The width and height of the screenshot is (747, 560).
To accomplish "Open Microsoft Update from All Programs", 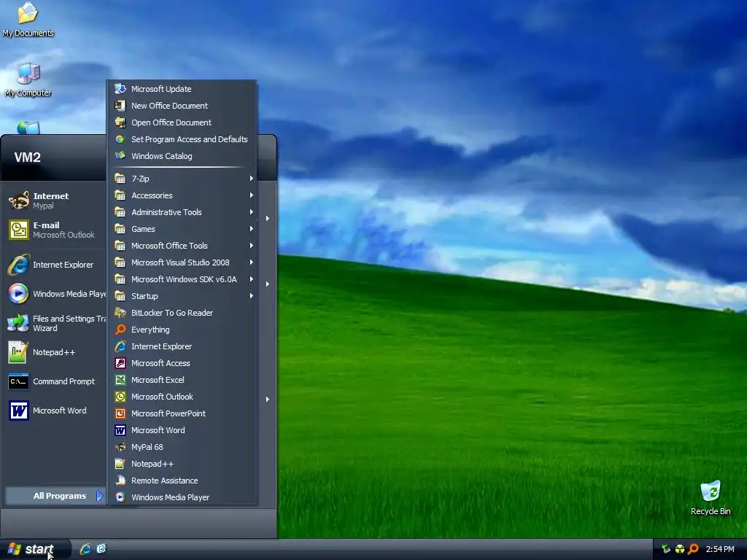I will coord(182,89).
